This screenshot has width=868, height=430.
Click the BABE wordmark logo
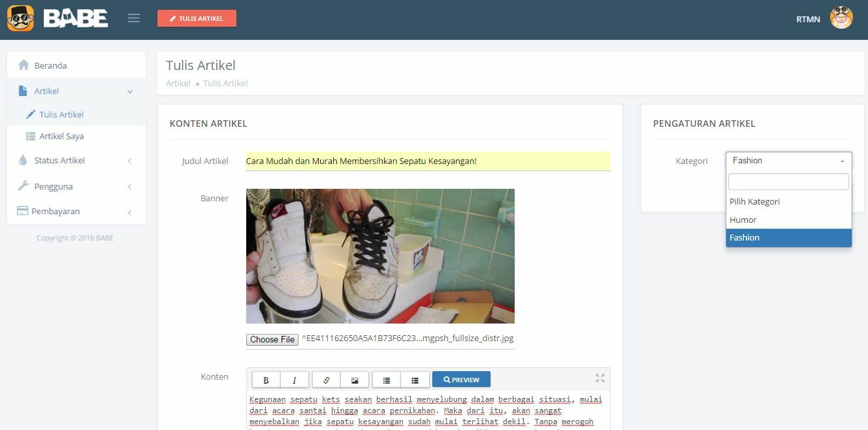click(x=76, y=18)
